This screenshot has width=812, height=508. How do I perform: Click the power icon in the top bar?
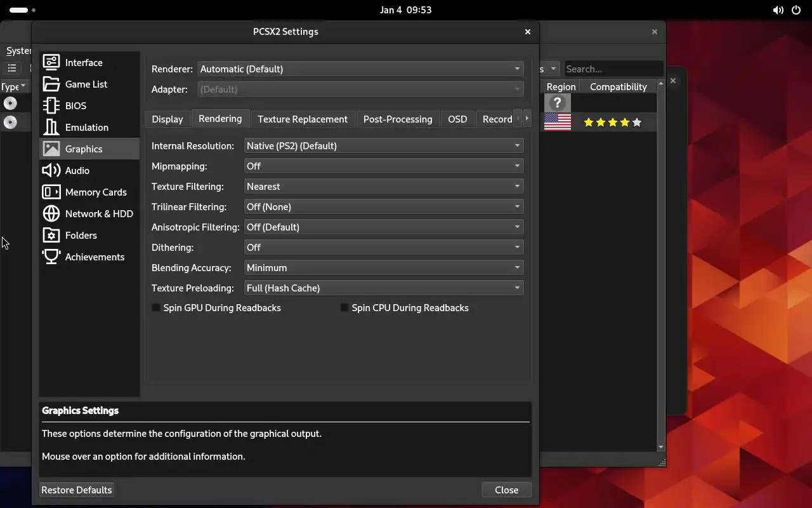pos(796,10)
